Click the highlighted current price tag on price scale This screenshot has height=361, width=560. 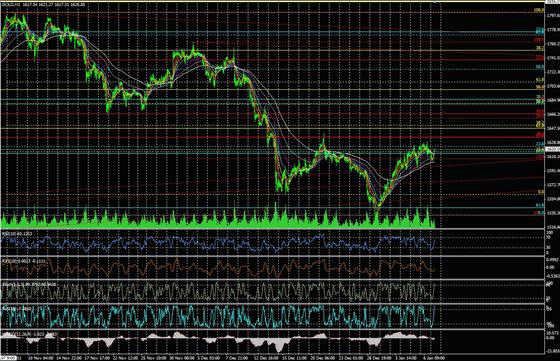pyautogui.click(x=552, y=150)
